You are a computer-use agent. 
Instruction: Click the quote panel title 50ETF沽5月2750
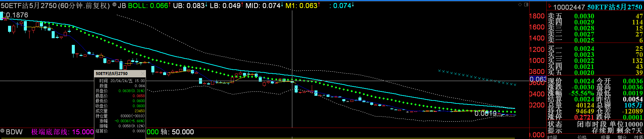pyautogui.click(x=615, y=7)
